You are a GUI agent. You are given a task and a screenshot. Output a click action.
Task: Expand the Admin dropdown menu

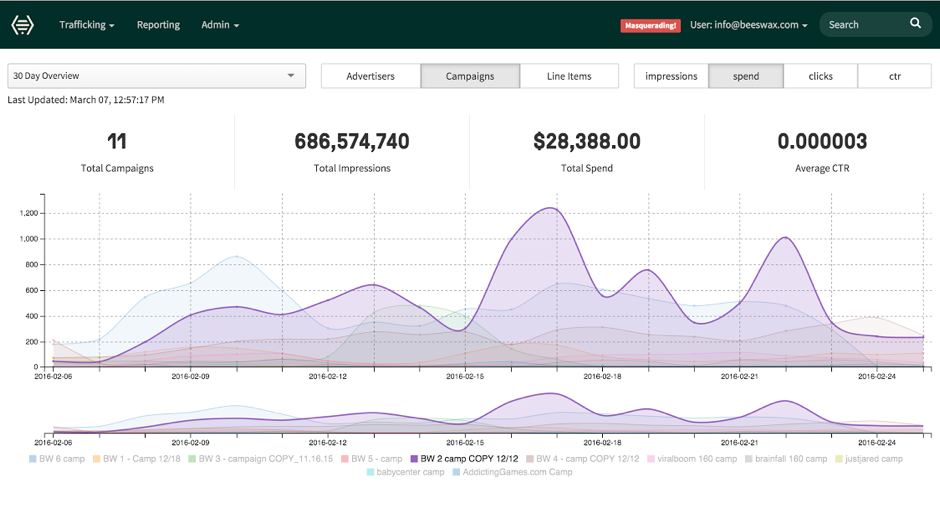(220, 25)
